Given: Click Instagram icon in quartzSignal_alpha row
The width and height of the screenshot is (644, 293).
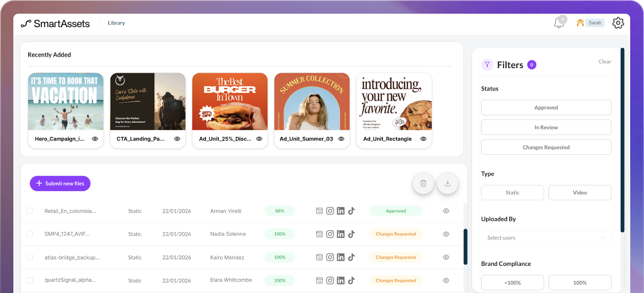Looking at the screenshot, I should pos(330,281).
